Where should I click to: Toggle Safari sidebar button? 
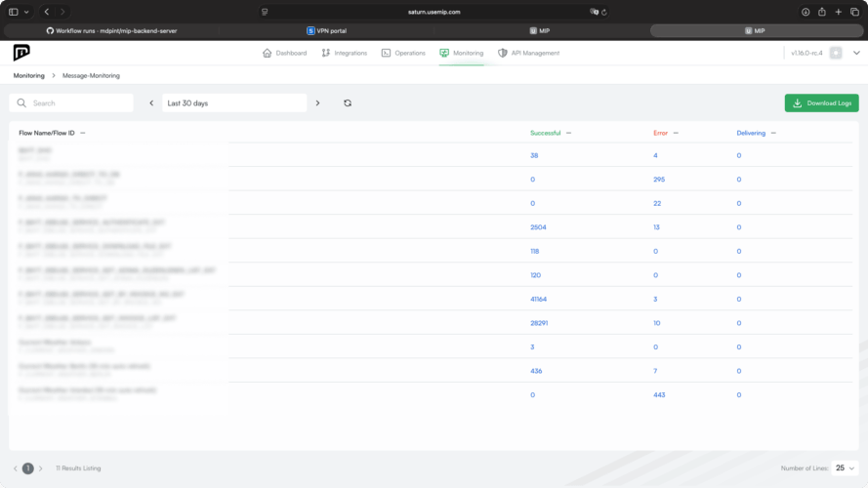(x=14, y=12)
